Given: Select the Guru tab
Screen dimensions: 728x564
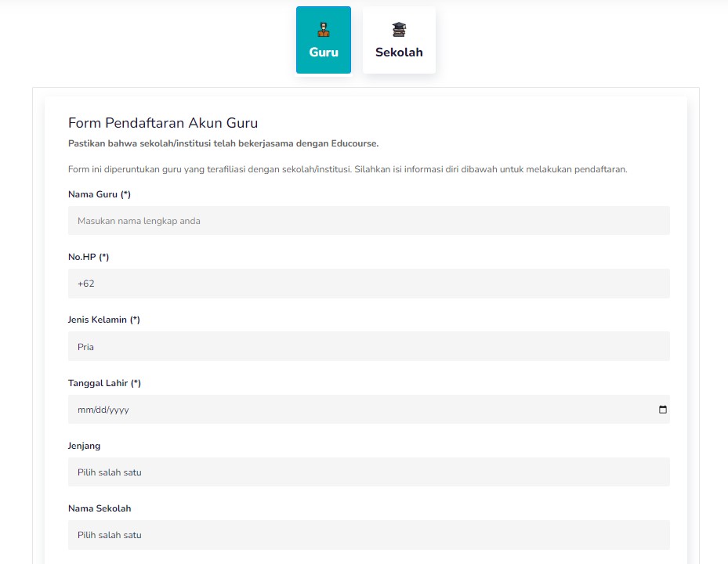Looking at the screenshot, I should pos(324,40).
